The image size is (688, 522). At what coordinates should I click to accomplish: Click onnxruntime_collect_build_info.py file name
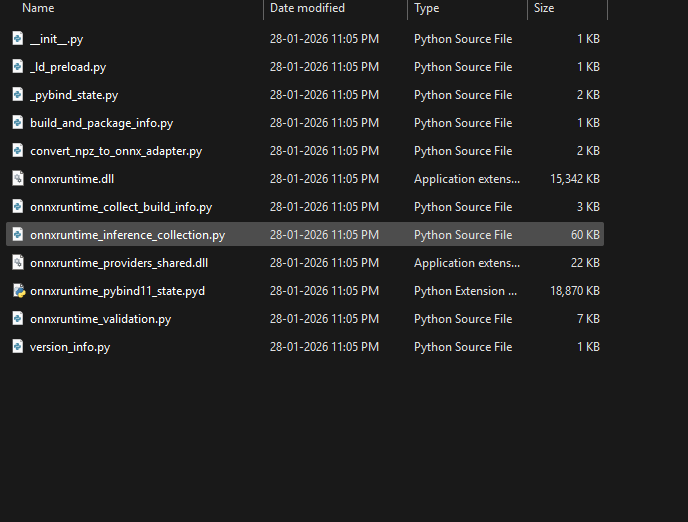click(x=121, y=207)
